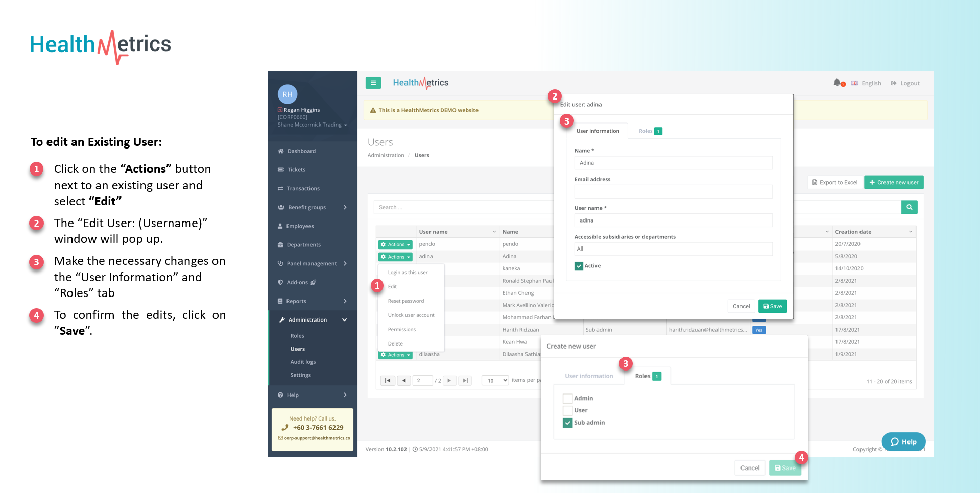Screen dimensions: 980x493
Task: Go to last page of users
Action: (x=465, y=381)
